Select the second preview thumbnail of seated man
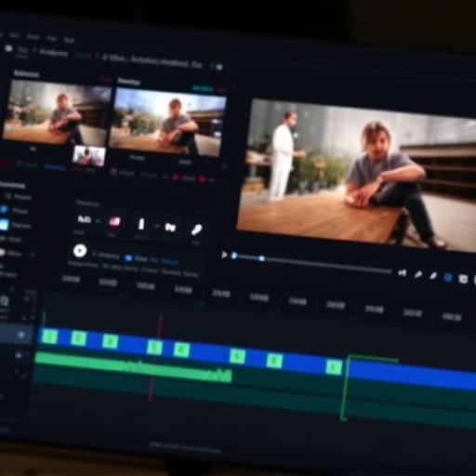 point(166,122)
